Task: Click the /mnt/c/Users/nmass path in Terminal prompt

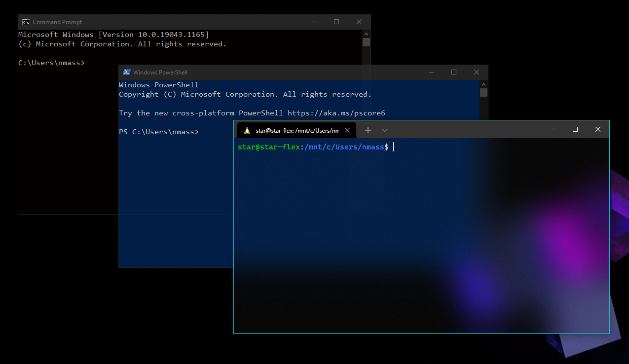Action: (344, 147)
